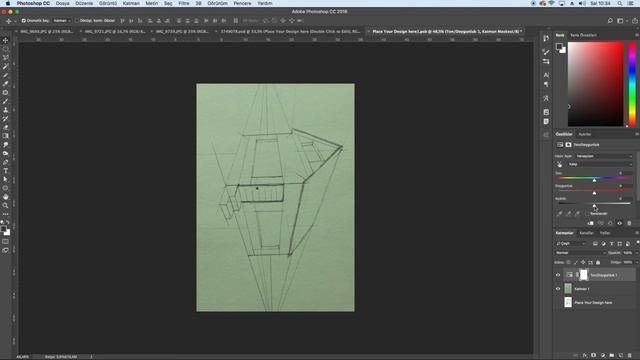Image resolution: width=640 pixels, height=360 pixels.
Task: Hide the Ton/Doygunluk 1 adjustment layer
Action: [x=558, y=275]
